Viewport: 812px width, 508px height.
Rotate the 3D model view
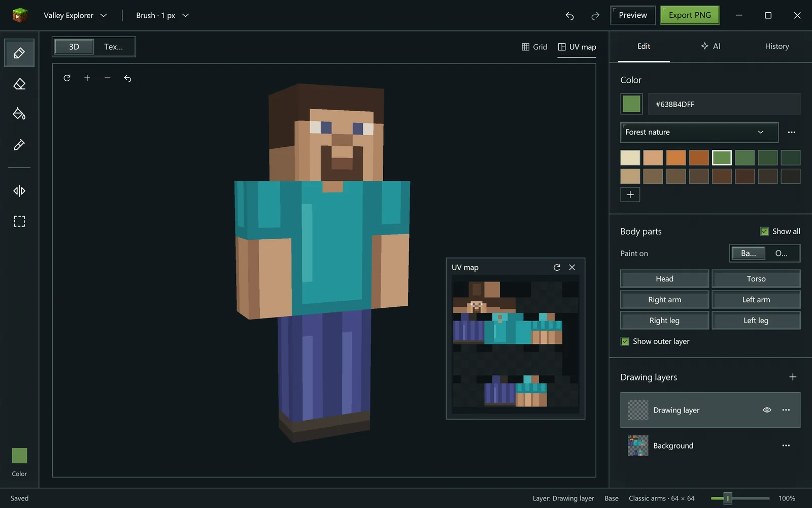pyautogui.click(x=67, y=78)
